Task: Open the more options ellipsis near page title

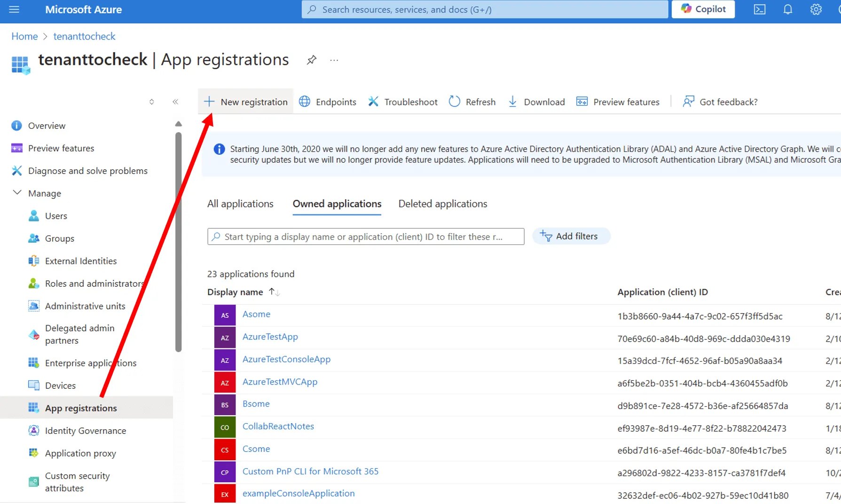Action: tap(334, 60)
